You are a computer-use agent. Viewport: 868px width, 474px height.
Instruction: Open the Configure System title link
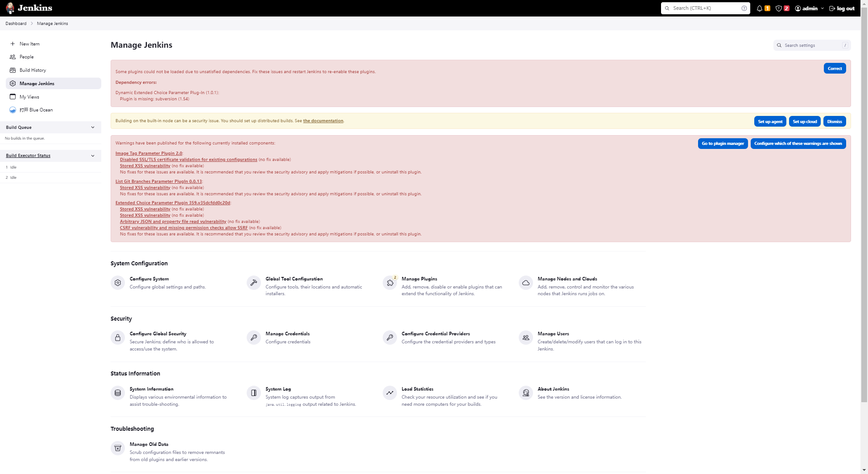(149, 279)
